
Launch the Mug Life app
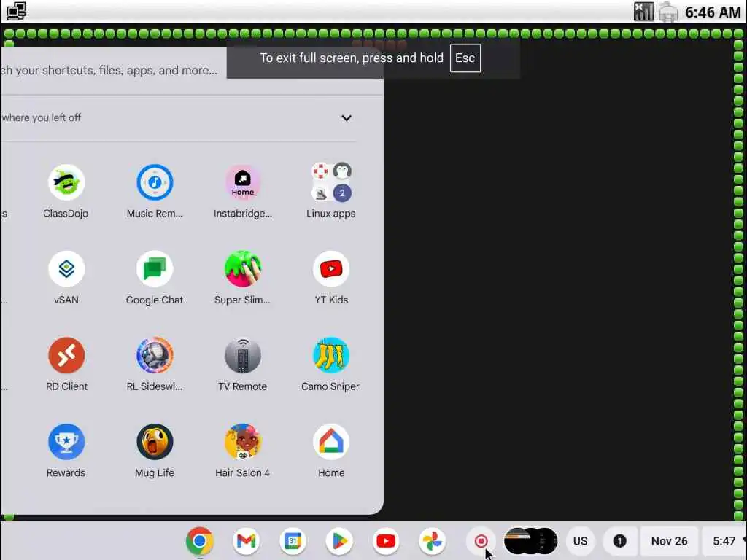pos(155,442)
